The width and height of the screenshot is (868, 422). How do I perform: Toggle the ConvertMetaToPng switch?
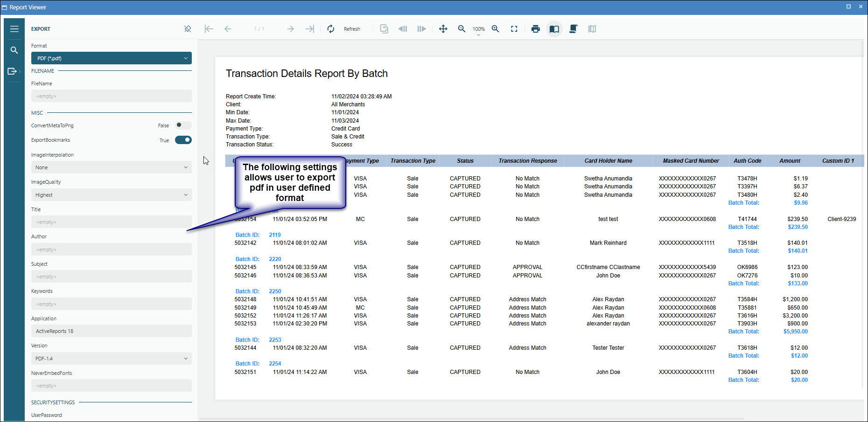click(183, 125)
